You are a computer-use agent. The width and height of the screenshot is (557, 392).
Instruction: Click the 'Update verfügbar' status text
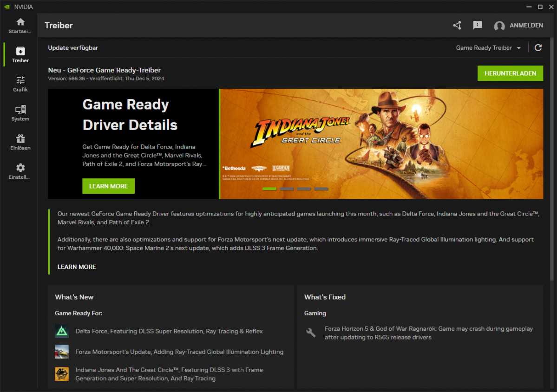(x=73, y=47)
